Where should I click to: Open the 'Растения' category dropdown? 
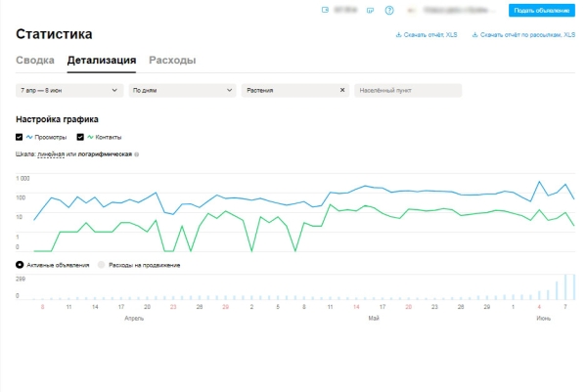(289, 90)
